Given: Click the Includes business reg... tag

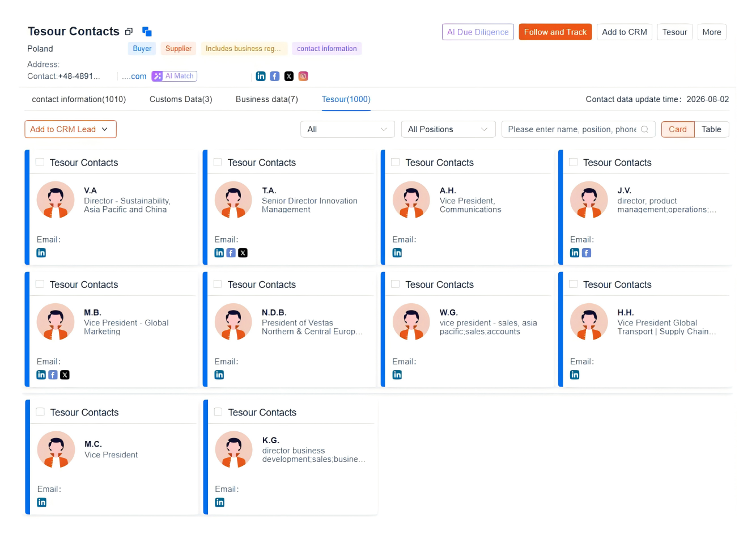Looking at the screenshot, I should pos(244,49).
